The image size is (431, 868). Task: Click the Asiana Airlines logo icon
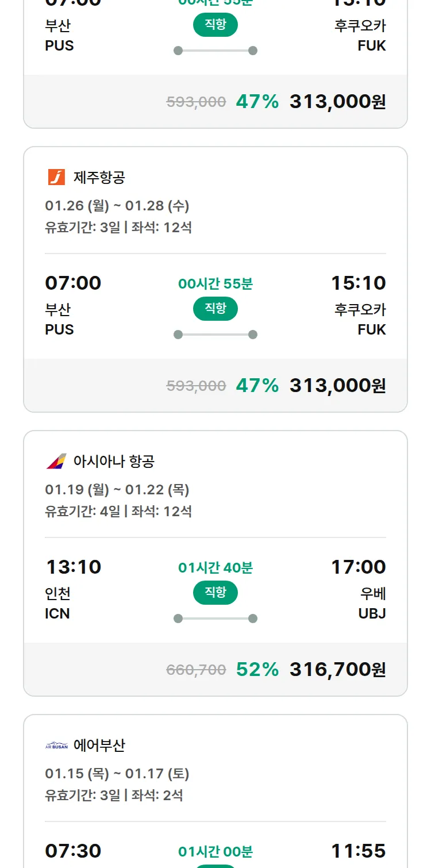(x=56, y=461)
